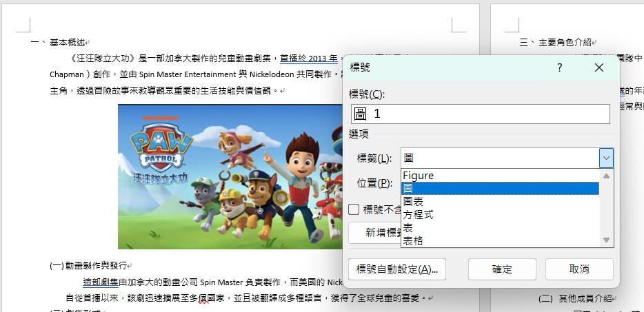Confirm with the 確定 button
Image resolution: width=644 pixels, height=312 pixels.
click(502, 269)
